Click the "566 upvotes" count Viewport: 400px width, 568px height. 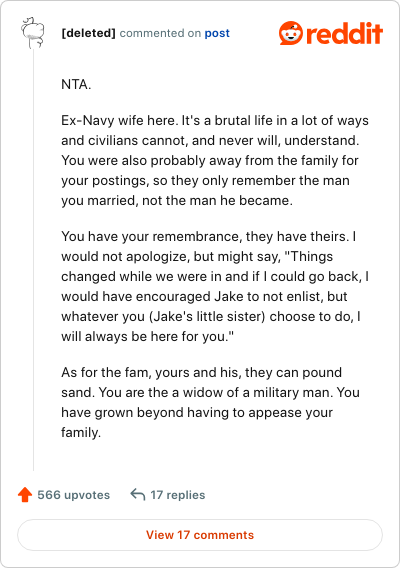pos(74,495)
